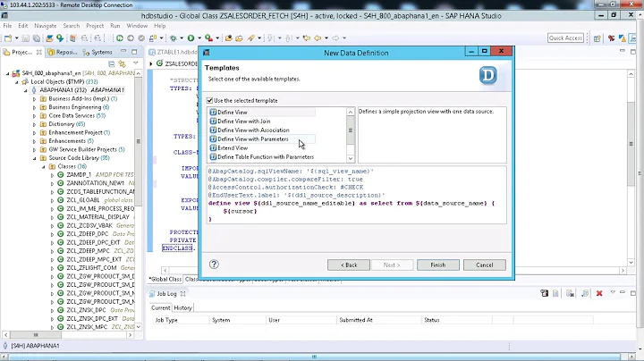Open the Project menu
The image size is (644, 361).
[95, 25]
